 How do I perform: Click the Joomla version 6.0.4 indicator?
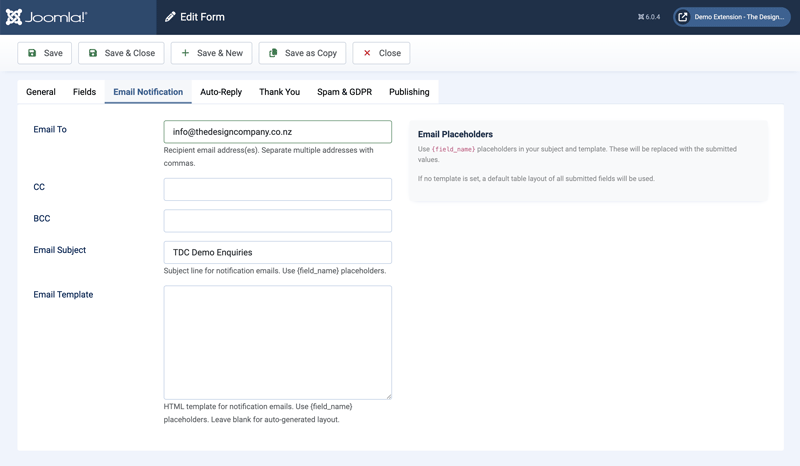pos(649,17)
